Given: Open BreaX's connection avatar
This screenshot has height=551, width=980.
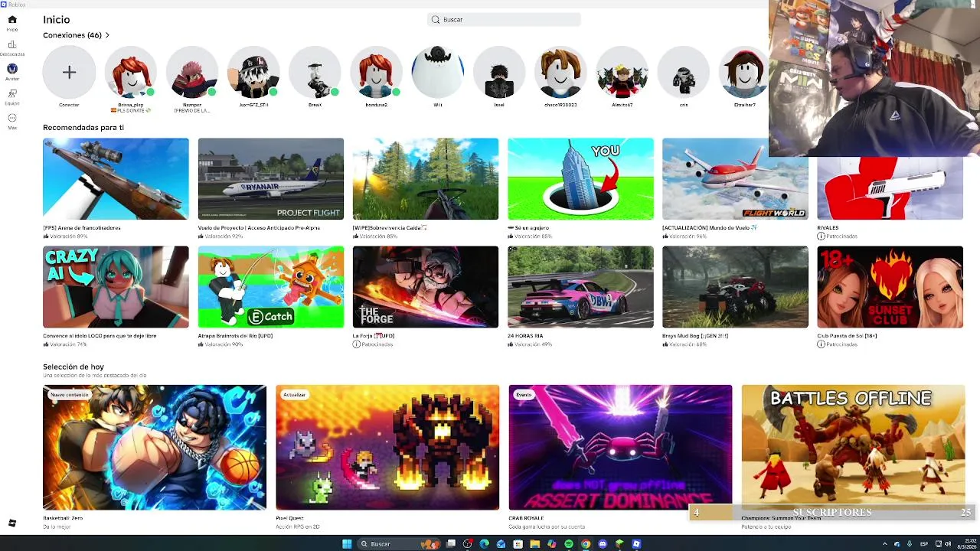Looking at the screenshot, I should pyautogui.click(x=315, y=72).
